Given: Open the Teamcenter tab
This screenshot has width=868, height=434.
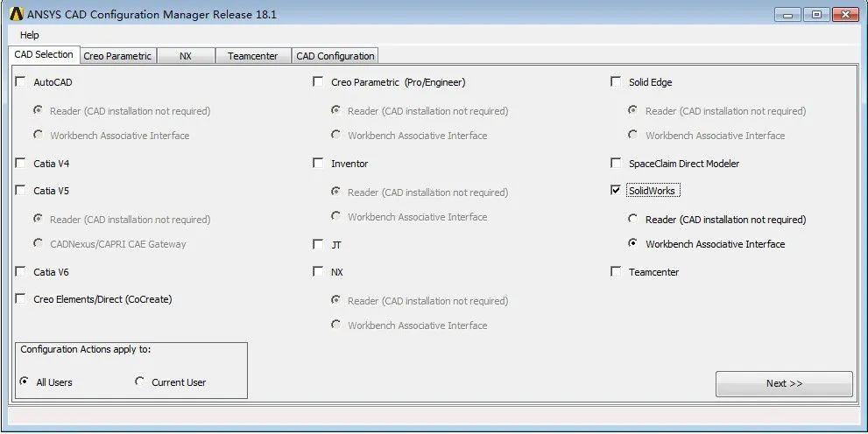Looking at the screenshot, I should (x=252, y=56).
